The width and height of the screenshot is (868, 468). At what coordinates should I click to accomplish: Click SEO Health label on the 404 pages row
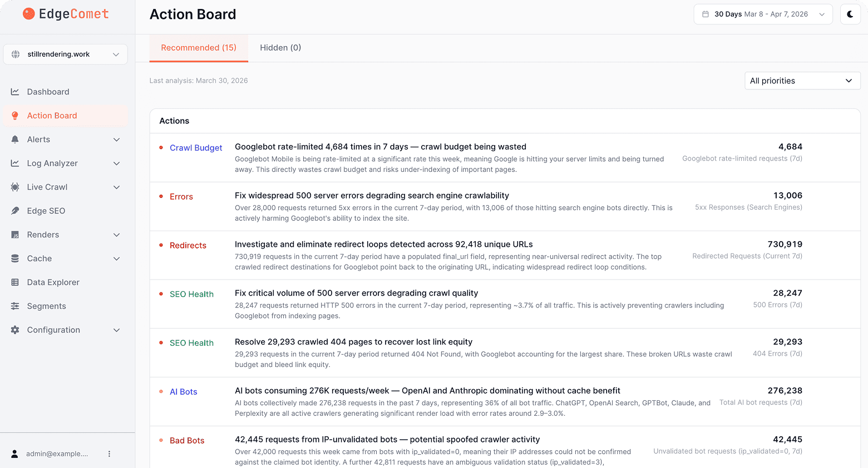tap(191, 343)
